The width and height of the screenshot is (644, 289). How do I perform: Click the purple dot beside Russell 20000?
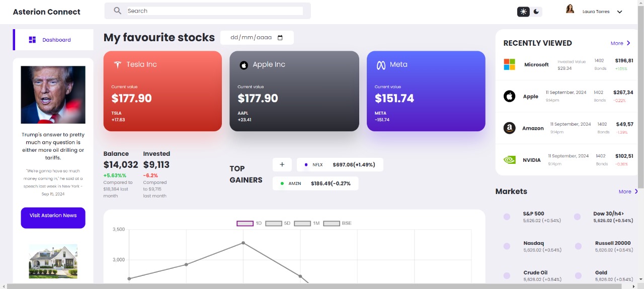(578, 246)
